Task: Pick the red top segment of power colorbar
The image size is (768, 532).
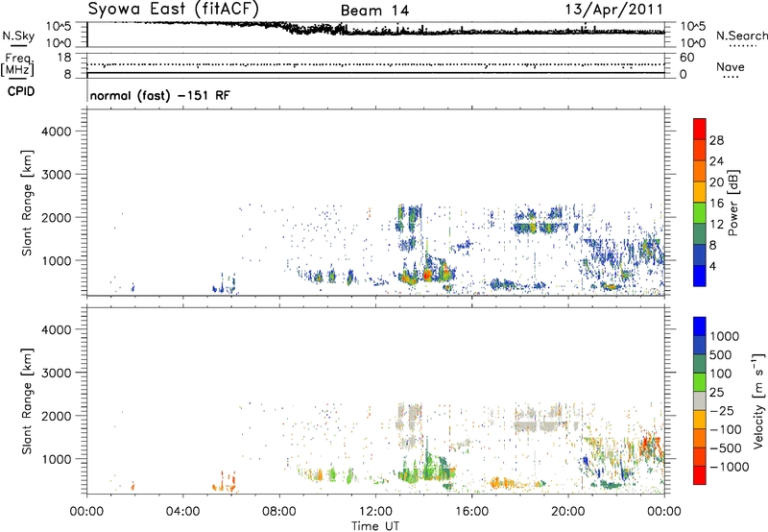Action: (700, 130)
